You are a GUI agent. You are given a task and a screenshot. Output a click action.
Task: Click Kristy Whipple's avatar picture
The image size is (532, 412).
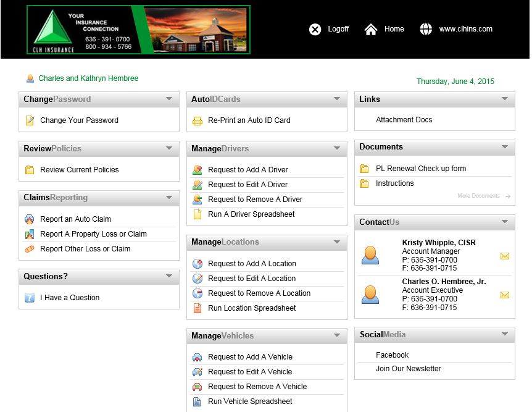(370, 255)
